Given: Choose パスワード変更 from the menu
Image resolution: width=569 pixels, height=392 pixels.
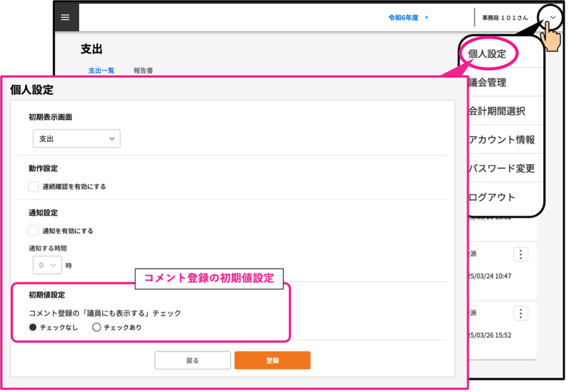Looking at the screenshot, I should pyautogui.click(x=501, y=168).
